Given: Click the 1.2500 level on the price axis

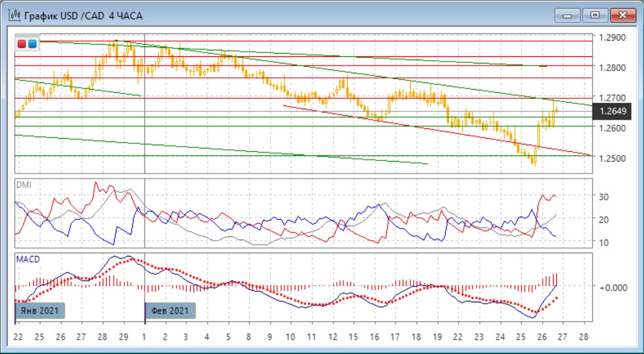Looking at the screenshot, I should point(613,158).
